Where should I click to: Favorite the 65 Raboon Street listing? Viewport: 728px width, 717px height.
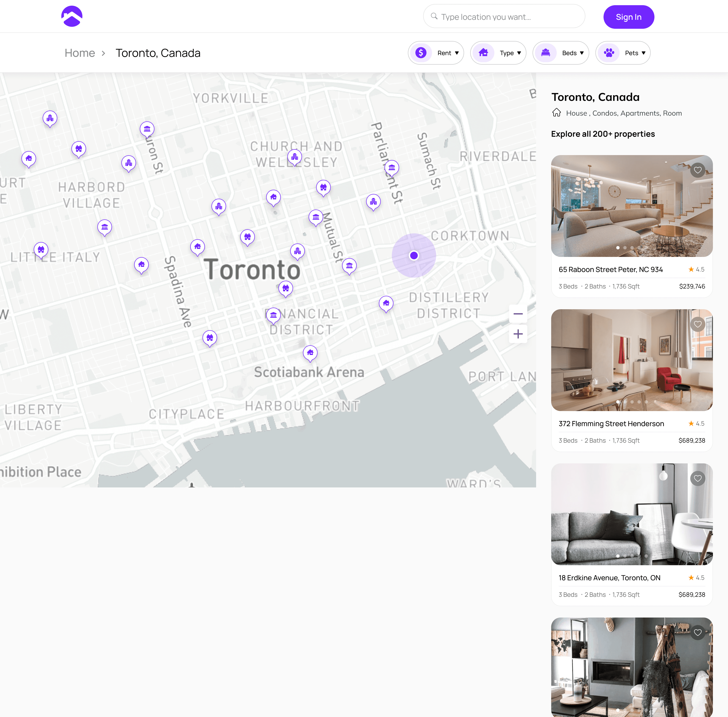pyautogui.click(x=698, y=170)
